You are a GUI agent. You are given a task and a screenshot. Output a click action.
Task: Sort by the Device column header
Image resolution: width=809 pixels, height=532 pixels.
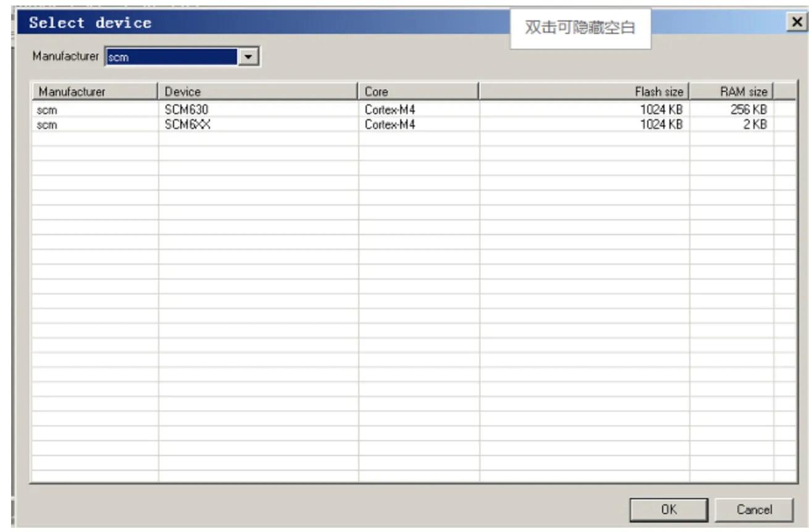coord(258,91)
